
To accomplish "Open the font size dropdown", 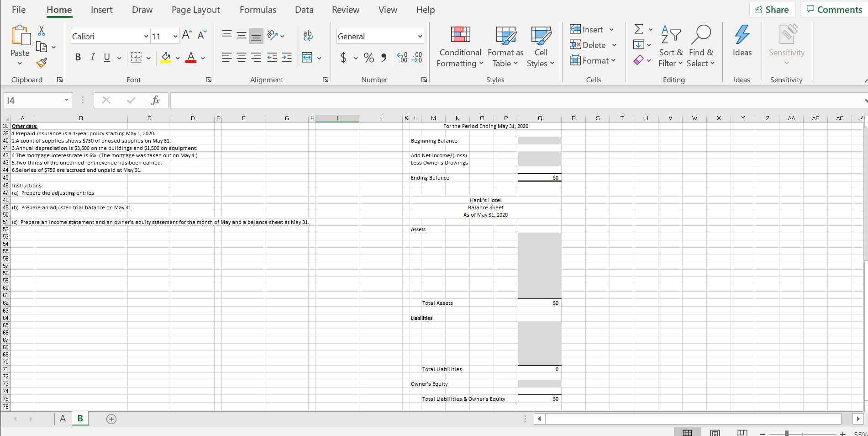I will coord(175,36).
